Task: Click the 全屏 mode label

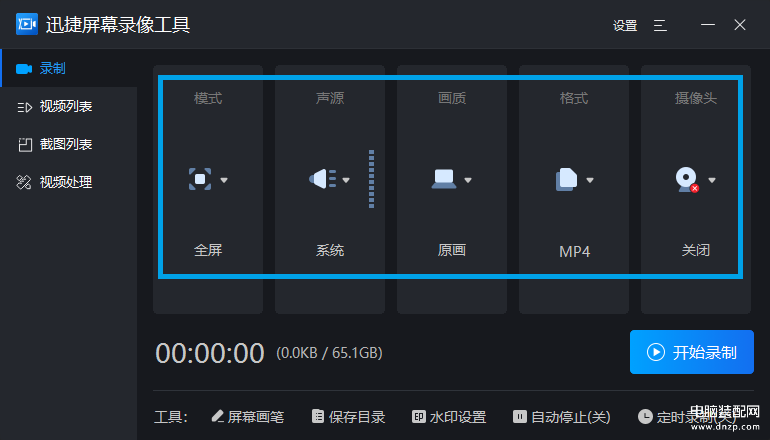Action: click(x=208, y=250)
